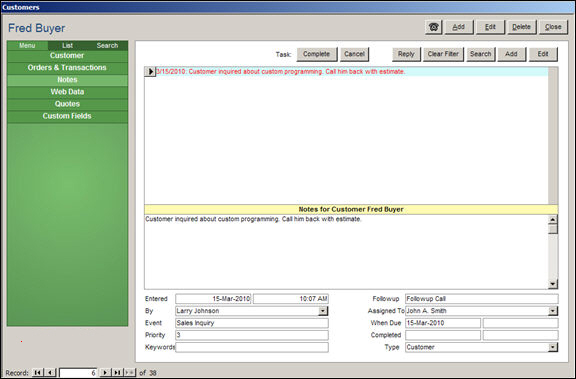The height and width of the screenshot is (379, 576).
Task: Click notes text scrollbar down arrow
Action: coord(553,284)
